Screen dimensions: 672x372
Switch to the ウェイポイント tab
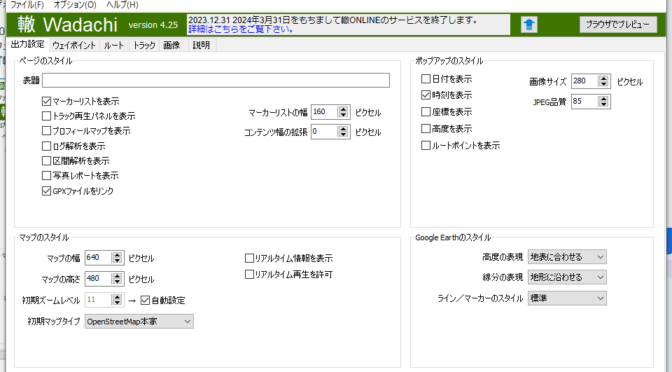point(74,45)
